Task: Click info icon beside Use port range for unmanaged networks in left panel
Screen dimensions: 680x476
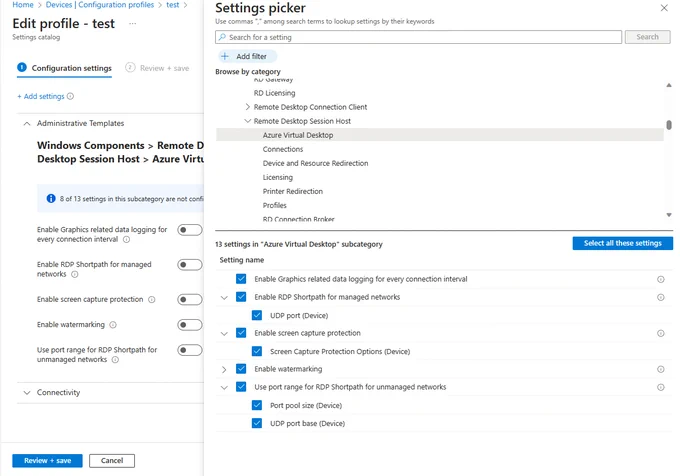Action: [x=115, y=360]
